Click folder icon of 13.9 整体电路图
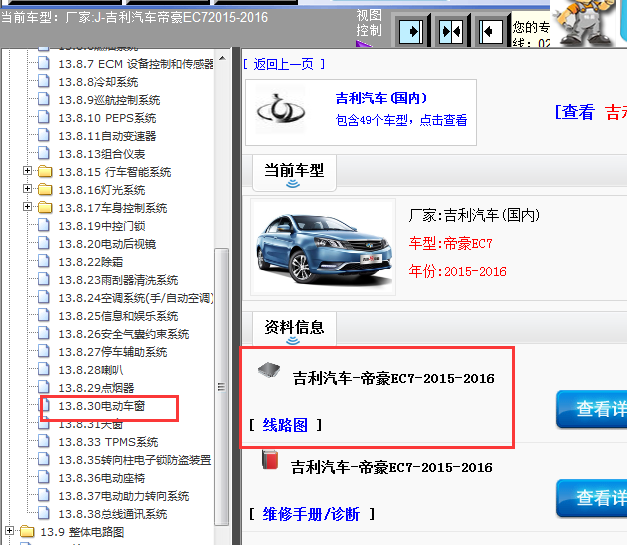627x545 pixels. point(27,531)
